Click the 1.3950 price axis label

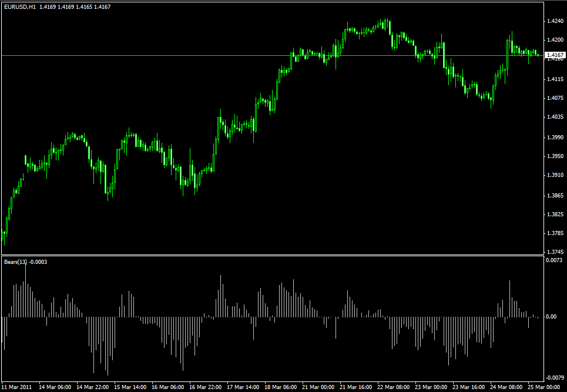click(555, 156)
